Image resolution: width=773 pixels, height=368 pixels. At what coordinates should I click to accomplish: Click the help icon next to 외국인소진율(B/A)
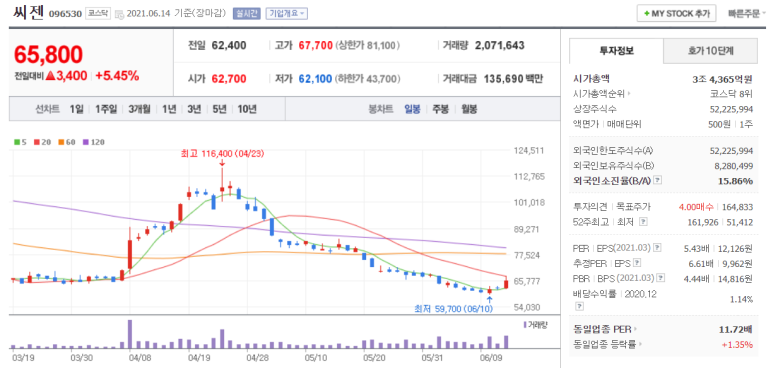pyautogui.click(x=658, y=181)
